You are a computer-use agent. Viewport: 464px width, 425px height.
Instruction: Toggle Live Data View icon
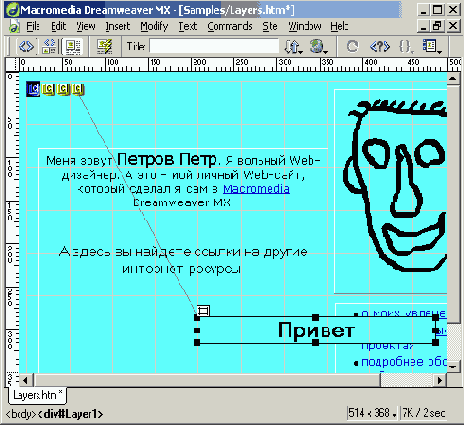104,46
